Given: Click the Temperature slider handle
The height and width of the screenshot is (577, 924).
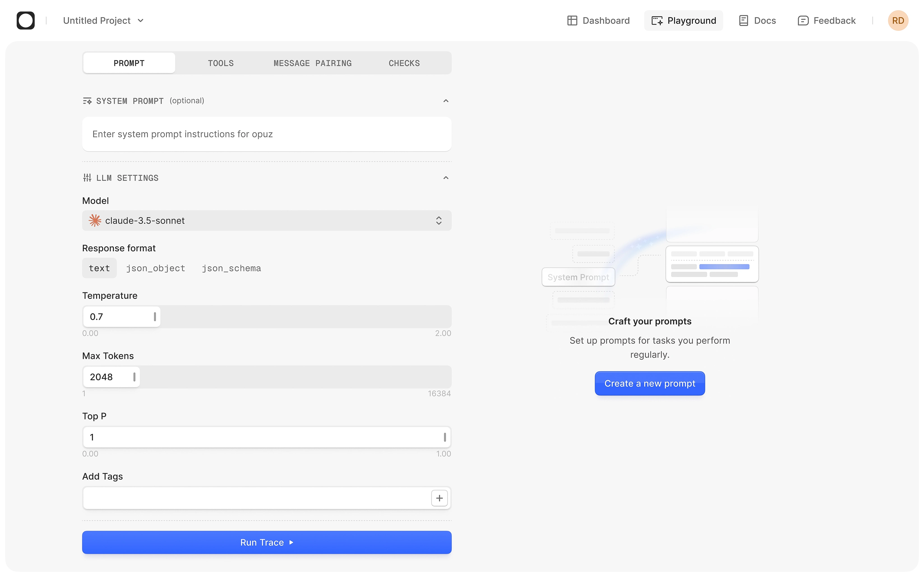Looking at the screenshot, I should coord(155,317).
